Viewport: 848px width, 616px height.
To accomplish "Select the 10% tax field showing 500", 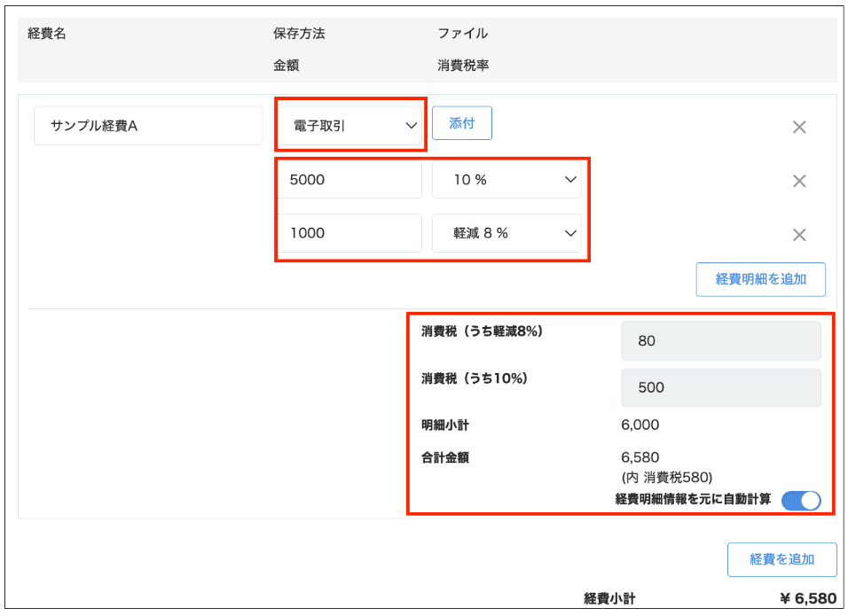I will point(720,387).
